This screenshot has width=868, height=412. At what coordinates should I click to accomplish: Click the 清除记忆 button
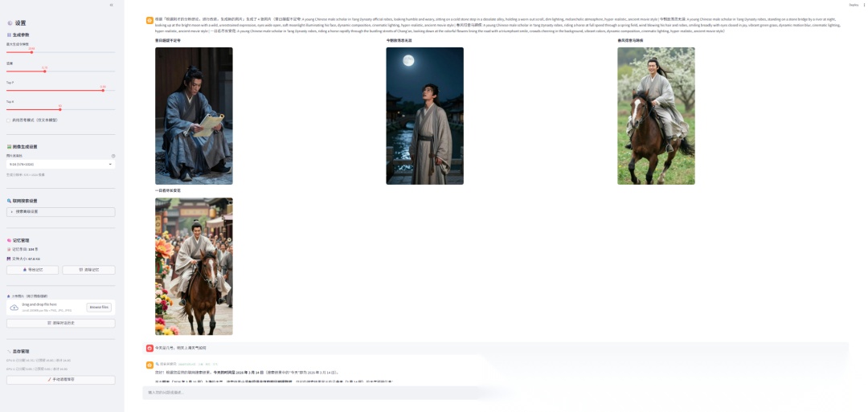click(x=88, y=270)
